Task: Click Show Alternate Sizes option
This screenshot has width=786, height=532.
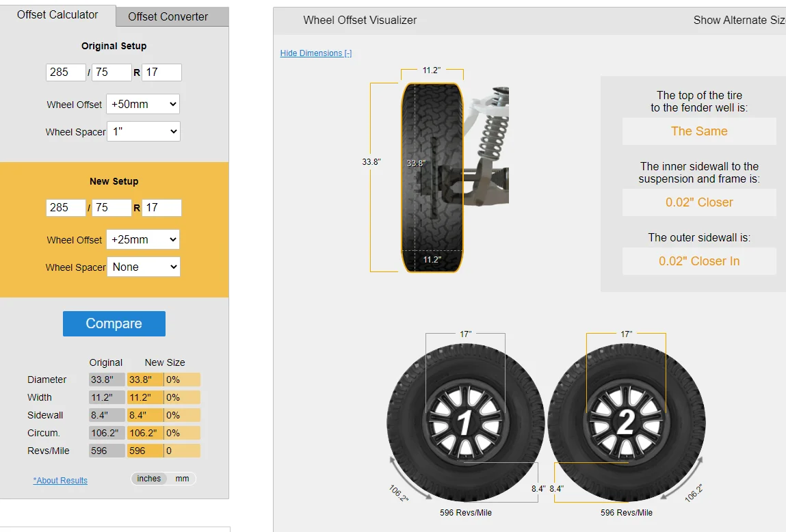Action: point(739,20)
